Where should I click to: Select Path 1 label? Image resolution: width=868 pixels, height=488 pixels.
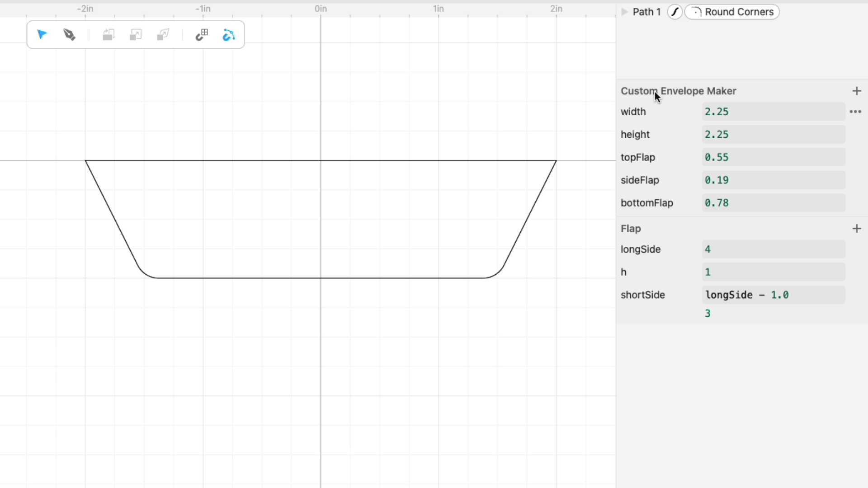tap(646, 12)
